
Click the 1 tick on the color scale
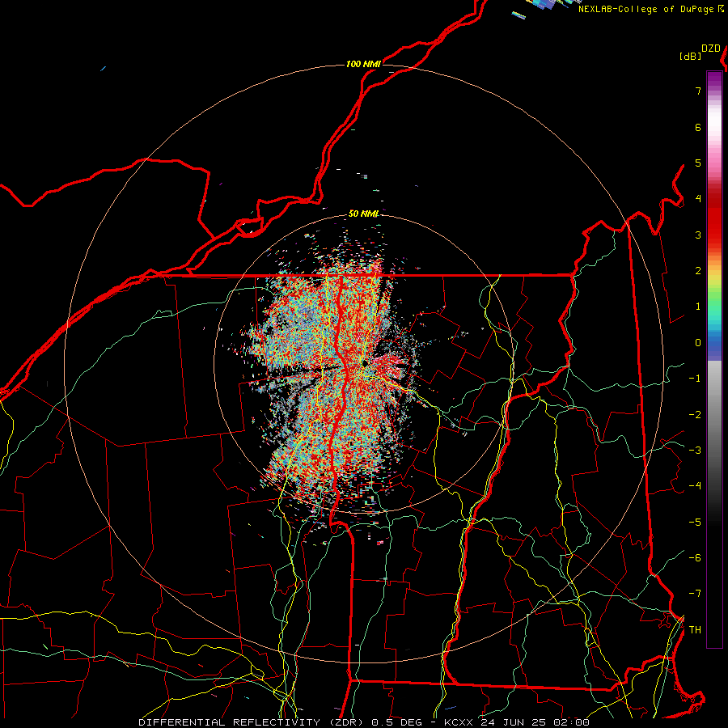coord(698,307)
